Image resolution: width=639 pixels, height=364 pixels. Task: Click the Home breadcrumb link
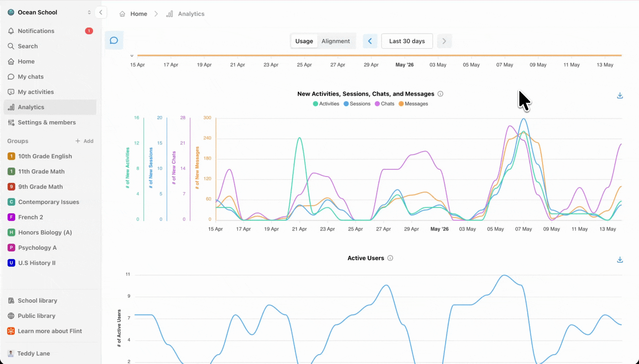click(x=139, y=14)
